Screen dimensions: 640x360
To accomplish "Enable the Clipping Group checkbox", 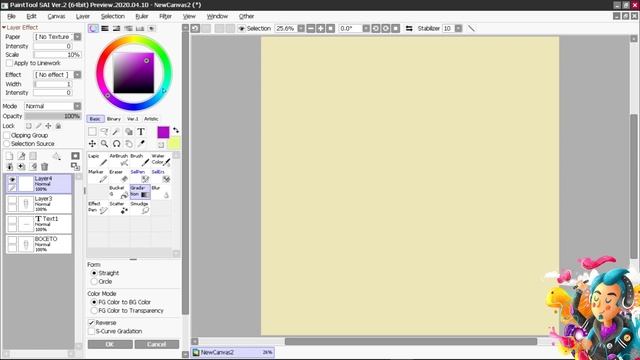I will click(7, 135).
